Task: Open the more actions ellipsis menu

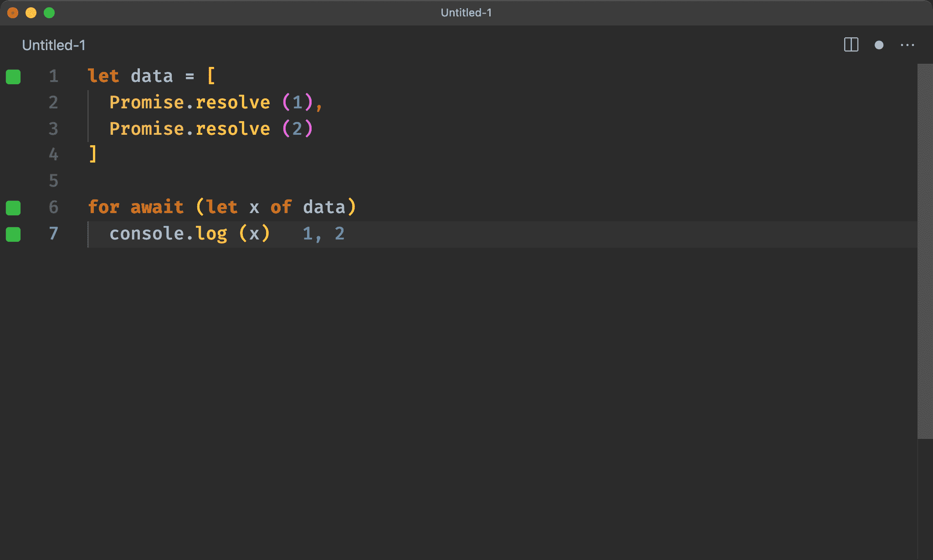Action: (x=907, y=45)
